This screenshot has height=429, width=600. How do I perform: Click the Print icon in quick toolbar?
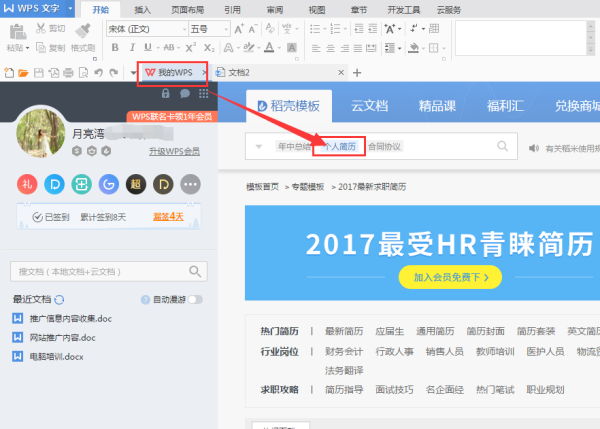(68, 73)
